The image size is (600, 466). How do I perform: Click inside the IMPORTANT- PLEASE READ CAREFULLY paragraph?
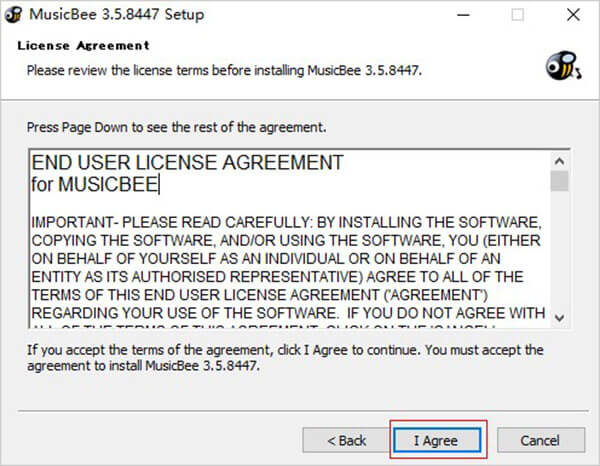coord(288,268)
